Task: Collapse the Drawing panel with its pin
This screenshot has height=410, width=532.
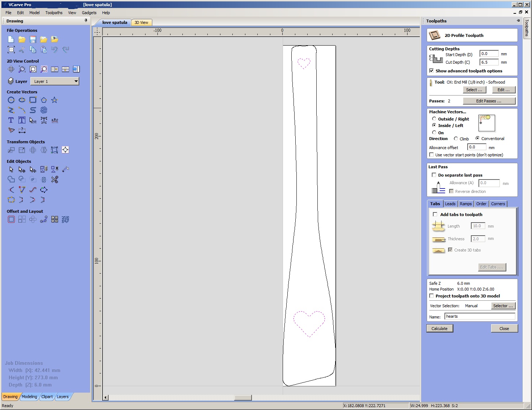Action: pyautogui.click(x=85, y=20)
